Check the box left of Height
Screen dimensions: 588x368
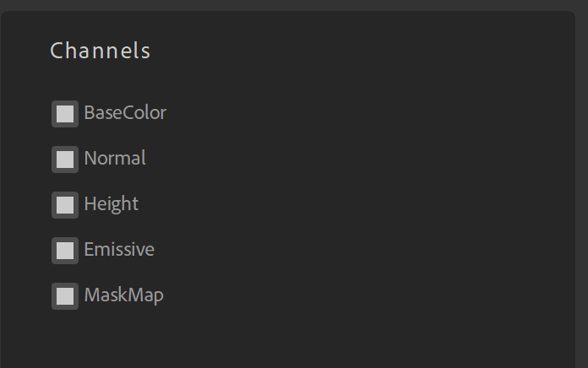(65, 204)
